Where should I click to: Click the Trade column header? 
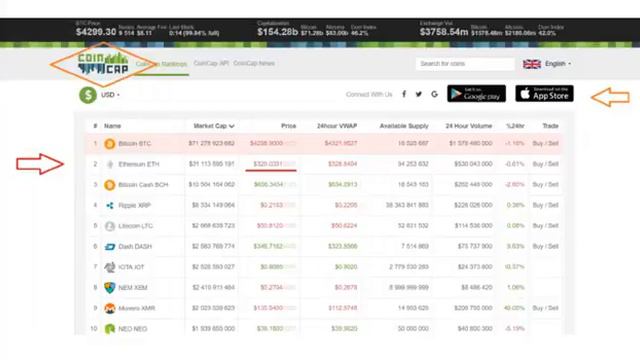point(550,126)
